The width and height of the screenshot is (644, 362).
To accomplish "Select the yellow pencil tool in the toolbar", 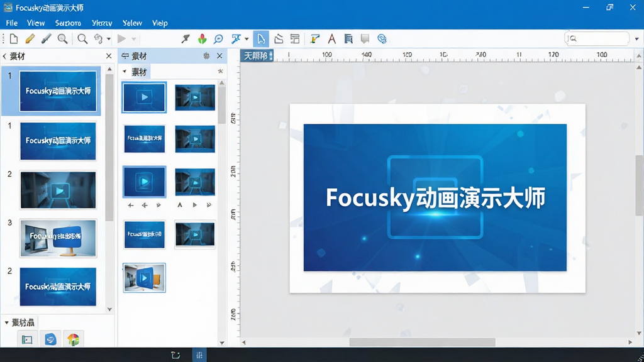I will (x=30, y=38).
